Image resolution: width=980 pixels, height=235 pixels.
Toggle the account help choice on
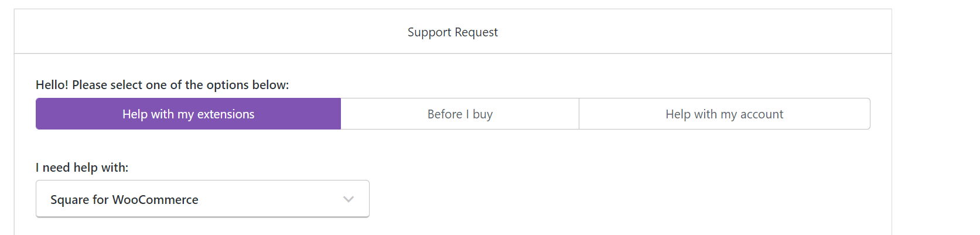click(x=724, y=114)
